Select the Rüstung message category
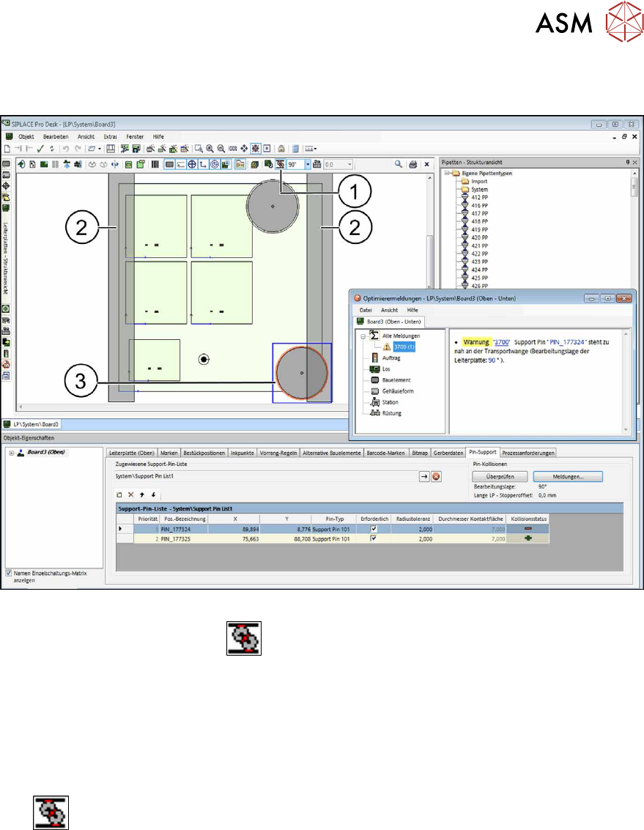This screenshot has height=830, width=644. coord(392,413)
